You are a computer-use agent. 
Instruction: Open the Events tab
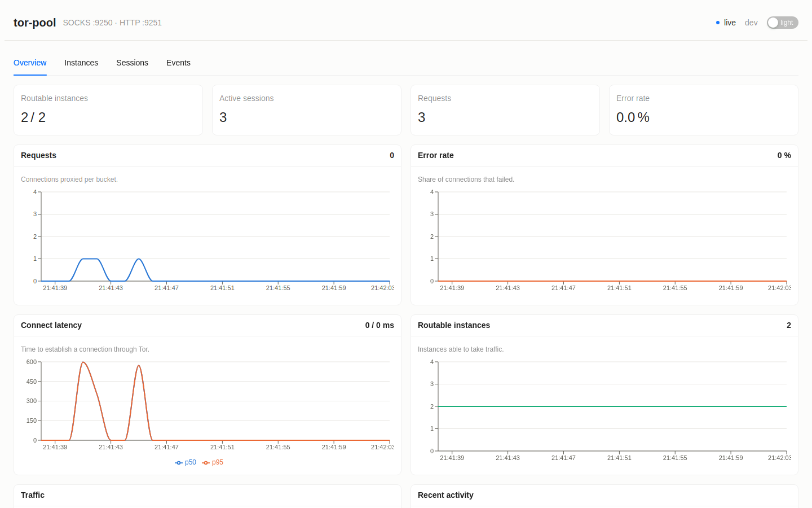click(x=178, y=63)
